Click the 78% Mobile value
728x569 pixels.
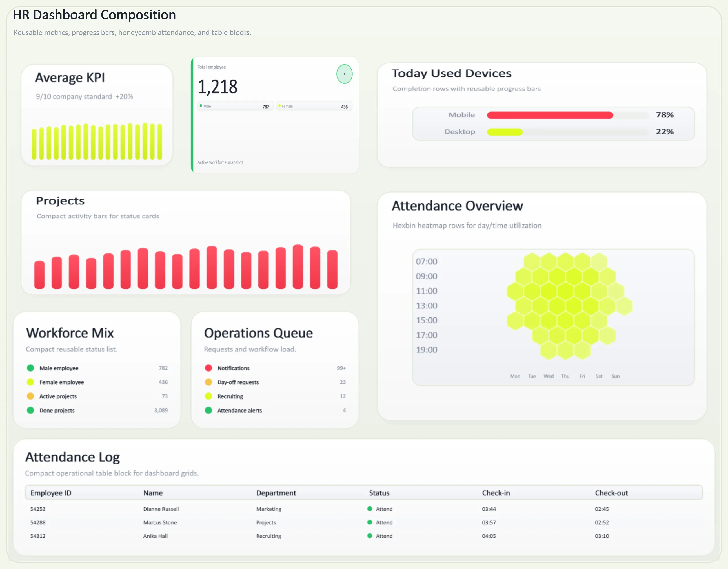coord(665,115)
